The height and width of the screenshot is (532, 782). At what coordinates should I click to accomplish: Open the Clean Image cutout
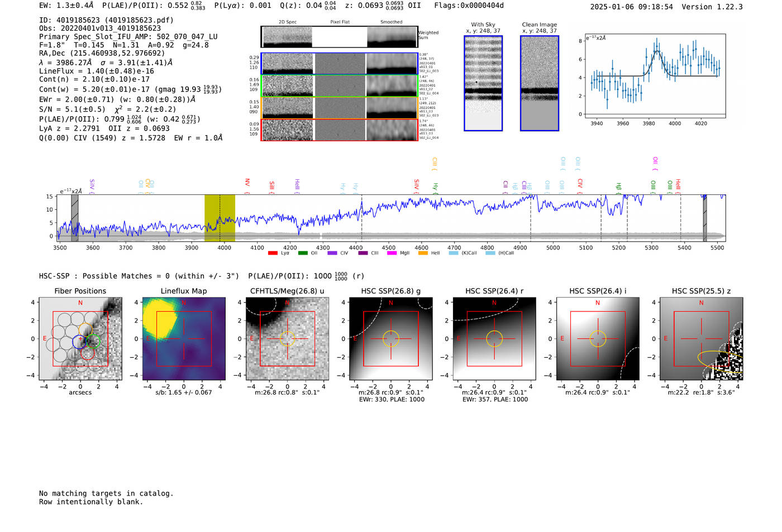coord(540,83)
